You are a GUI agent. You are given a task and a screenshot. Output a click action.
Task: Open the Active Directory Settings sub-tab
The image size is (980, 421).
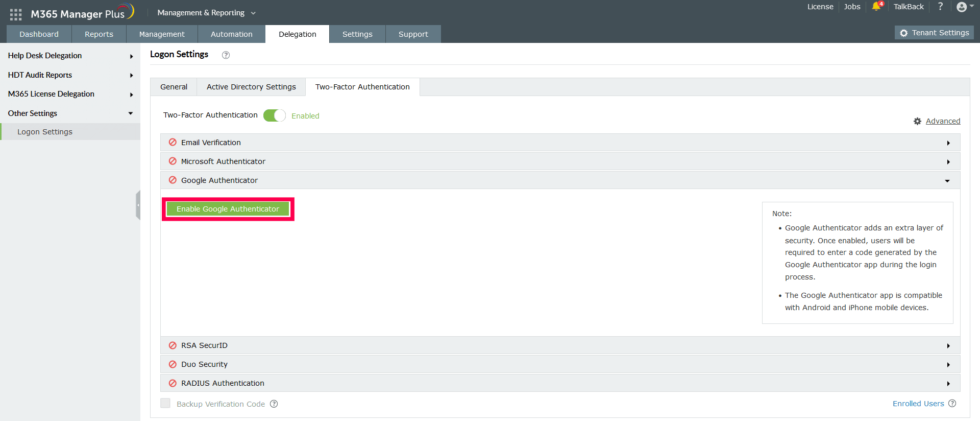click(x=251, y=87)
